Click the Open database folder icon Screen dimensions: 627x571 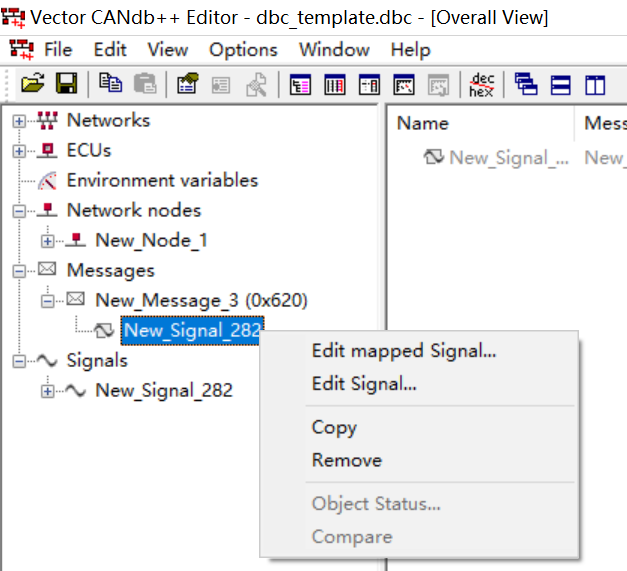click(33, 84)
